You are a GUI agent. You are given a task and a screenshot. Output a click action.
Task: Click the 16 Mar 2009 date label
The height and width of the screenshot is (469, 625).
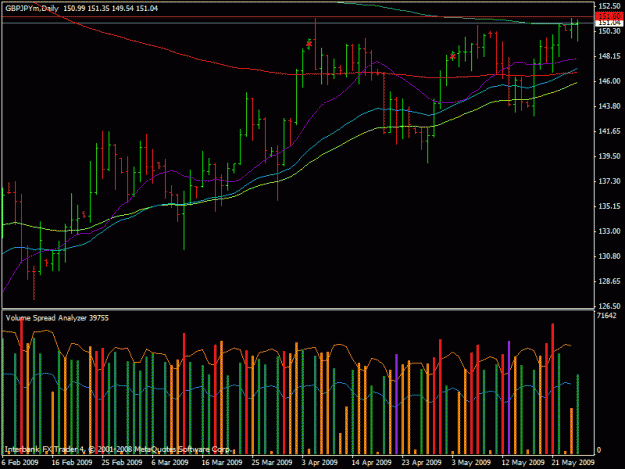click(x=222, y=462)
